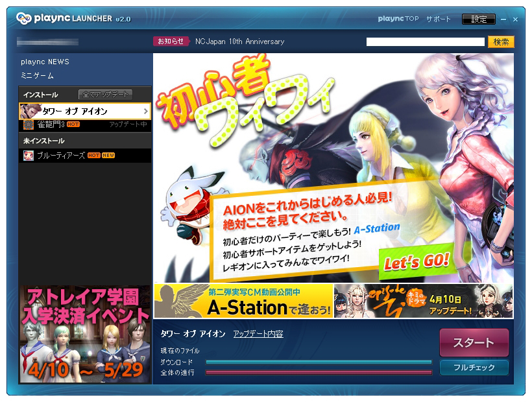Click the アップデート中 status text
This screenshot has width=532, height=402.
coord(128,124)
